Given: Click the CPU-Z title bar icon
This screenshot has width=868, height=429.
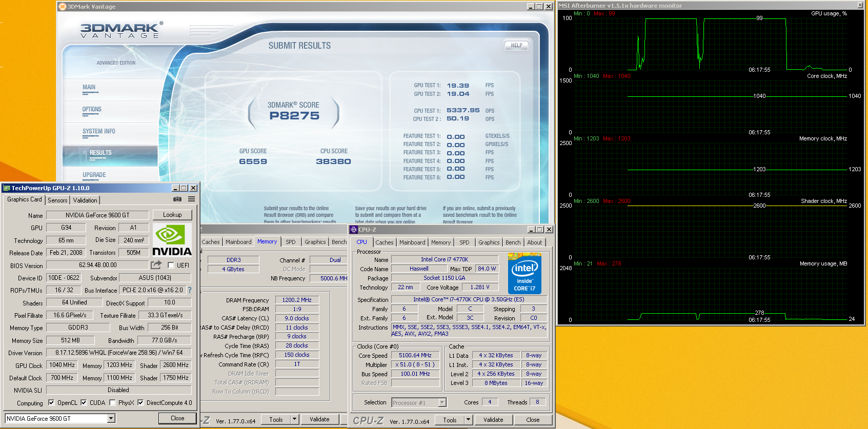Looking at the screenshot, I should [354, 230].
